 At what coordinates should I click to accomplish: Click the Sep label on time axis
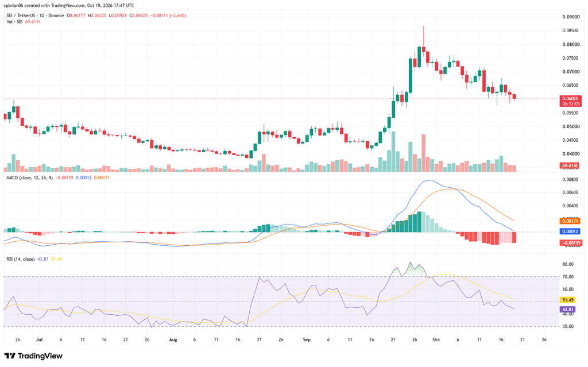(307, 339)
